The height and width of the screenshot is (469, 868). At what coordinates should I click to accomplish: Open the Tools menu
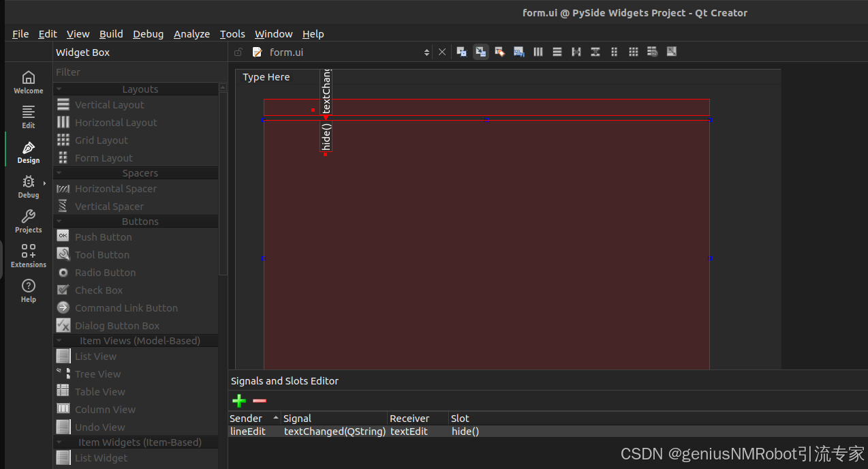232,33
